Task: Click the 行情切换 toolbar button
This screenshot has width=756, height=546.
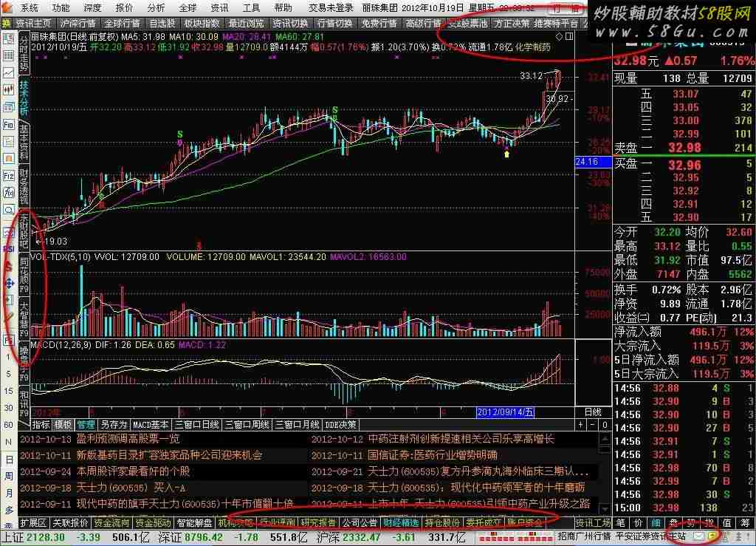Action: (x=334, y=23)
